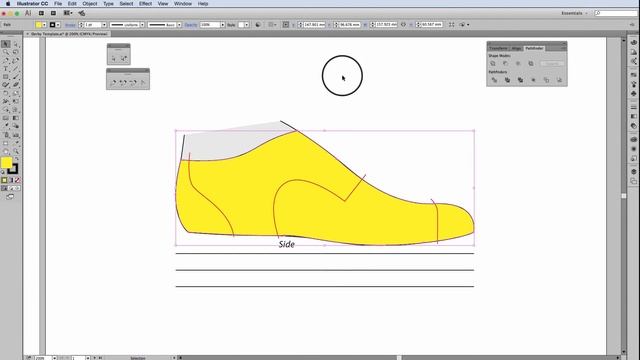Select the Eraser tool

16,85
